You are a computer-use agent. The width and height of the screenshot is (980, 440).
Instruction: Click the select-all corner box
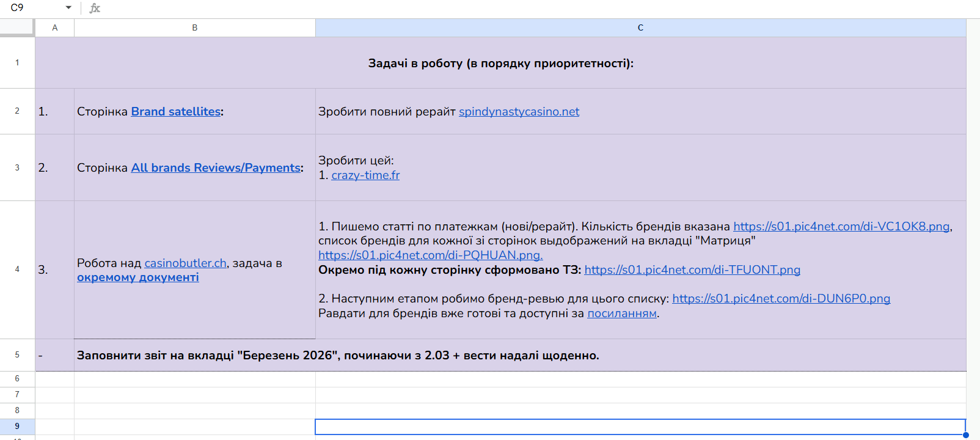[x=17, y=28]
